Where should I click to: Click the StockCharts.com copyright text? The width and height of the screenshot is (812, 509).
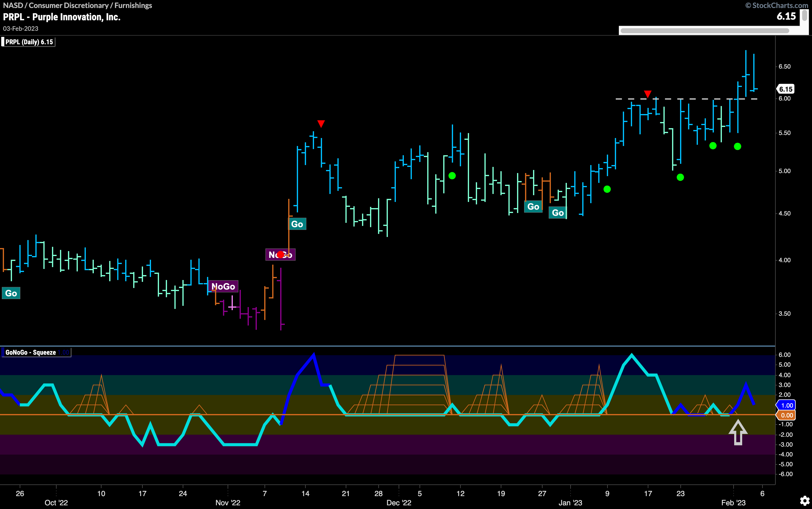(776, 6)
